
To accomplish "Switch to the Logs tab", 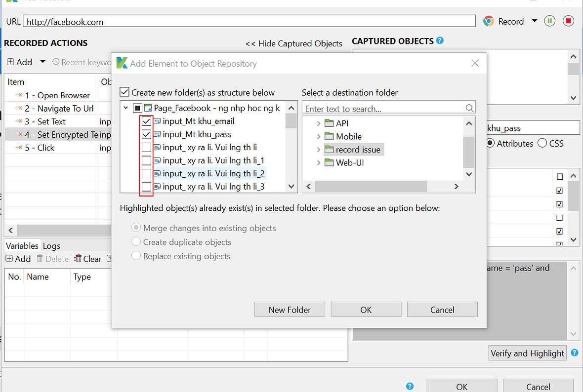I will click(x=51, y=245).
